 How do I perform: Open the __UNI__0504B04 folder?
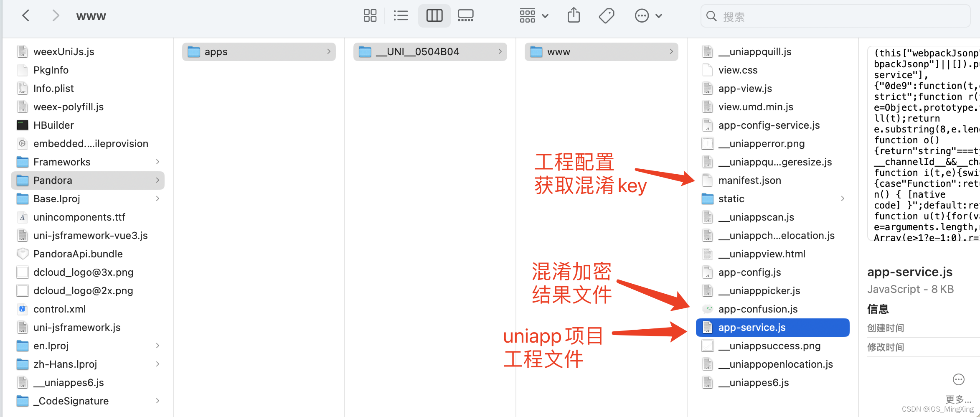tap(430, 52)
